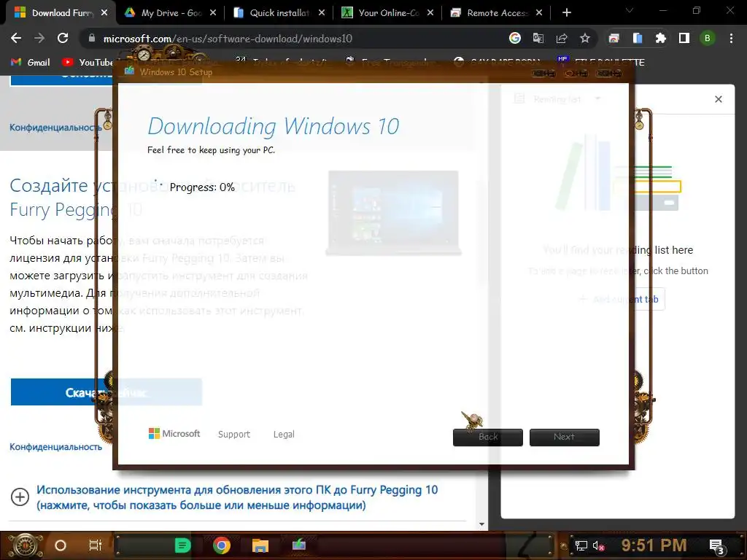Open Task View on the taskbar
Viewport: 747px width, 560px height.
96,545
